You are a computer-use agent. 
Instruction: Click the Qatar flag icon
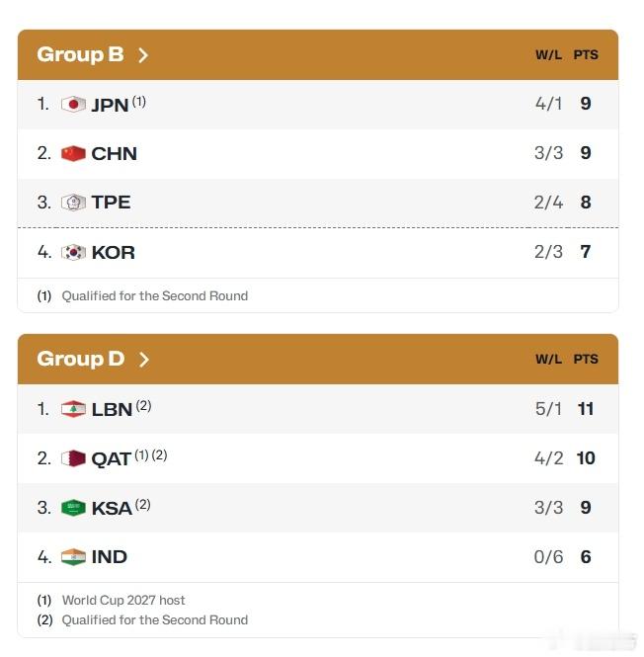pyautogui.click(x=73, y=458)
